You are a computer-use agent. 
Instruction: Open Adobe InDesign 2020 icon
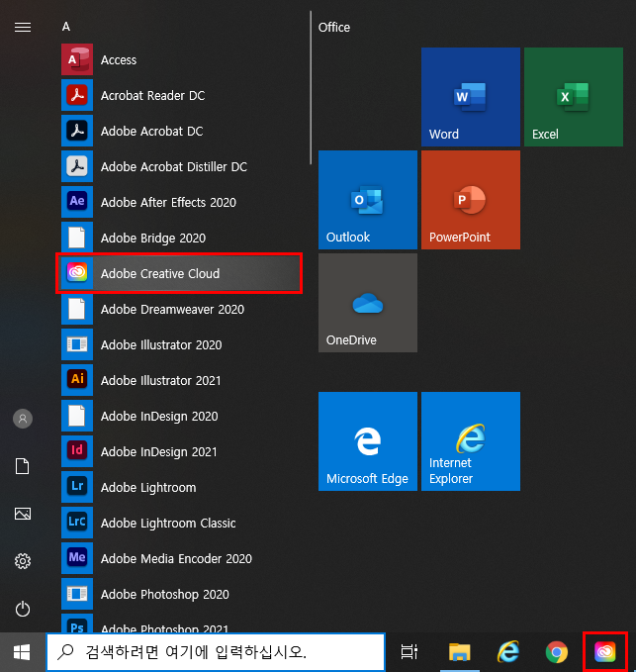[x=77, y=416]
